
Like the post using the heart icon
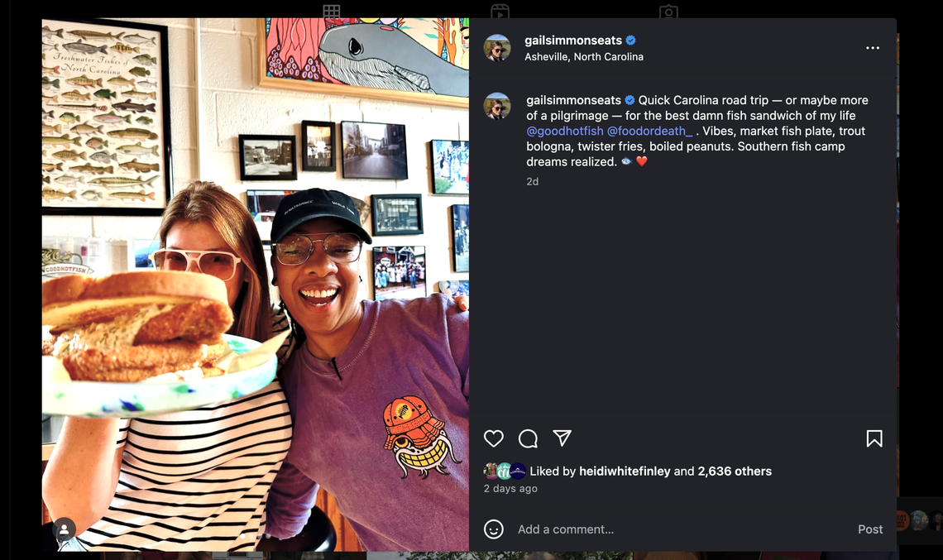(x=494, y=438)
